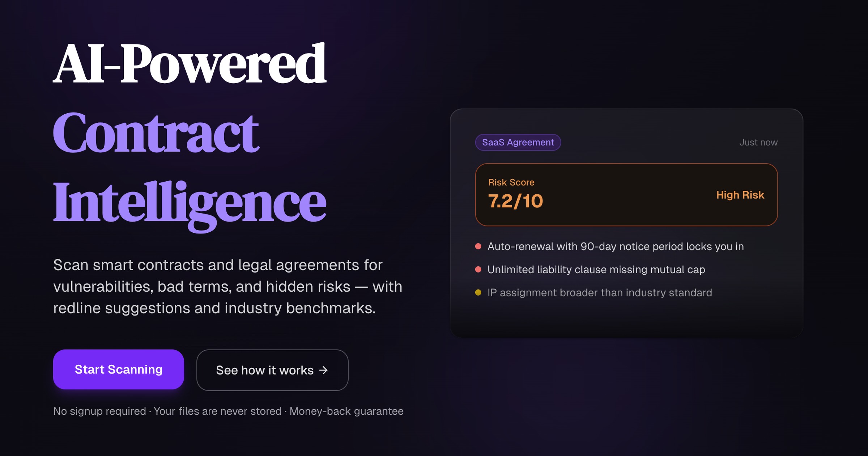Select the IP assignment finding text

pos(600,292)
